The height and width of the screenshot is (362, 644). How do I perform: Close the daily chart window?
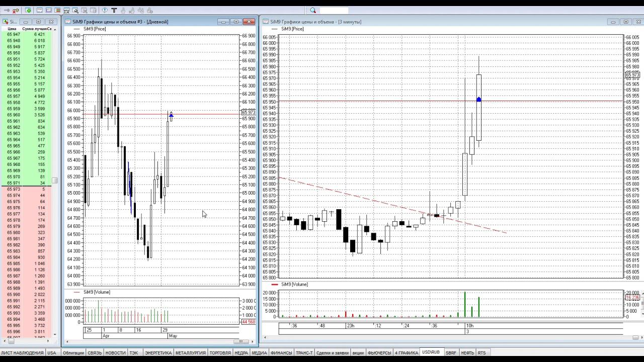(x=249, y=22)
